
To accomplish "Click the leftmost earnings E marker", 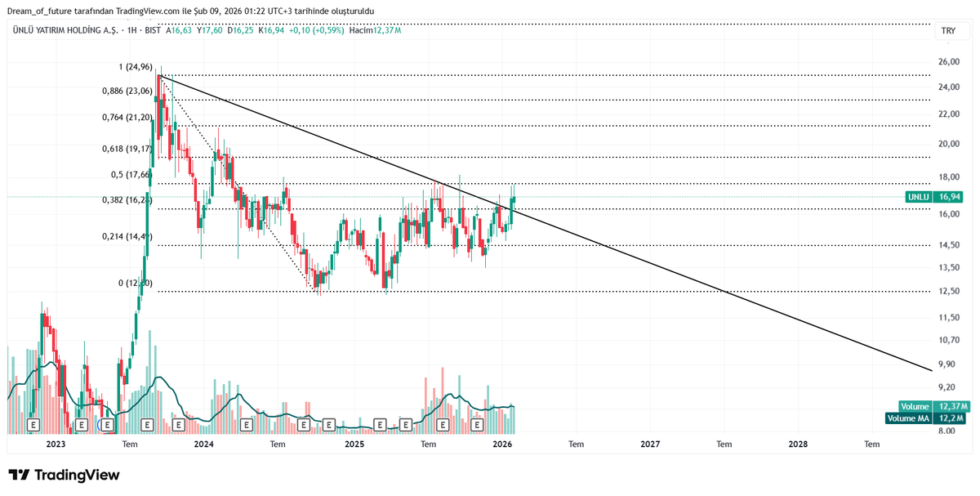I will 33,425.
